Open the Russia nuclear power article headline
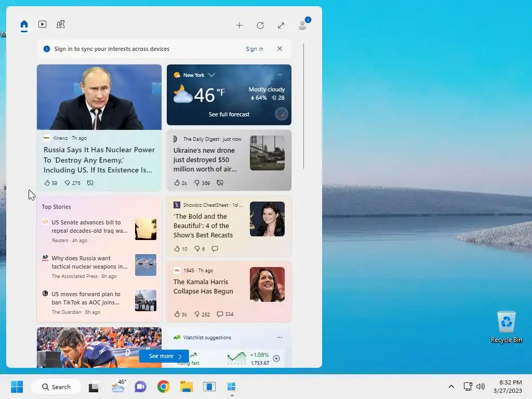 (x=99, y=160)
